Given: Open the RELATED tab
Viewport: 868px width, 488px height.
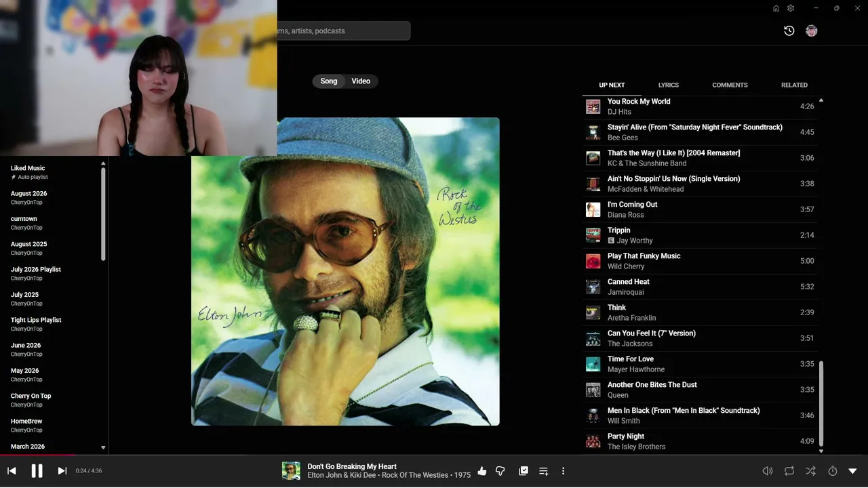Looking at the screenshot, I should tap(794, 85).
